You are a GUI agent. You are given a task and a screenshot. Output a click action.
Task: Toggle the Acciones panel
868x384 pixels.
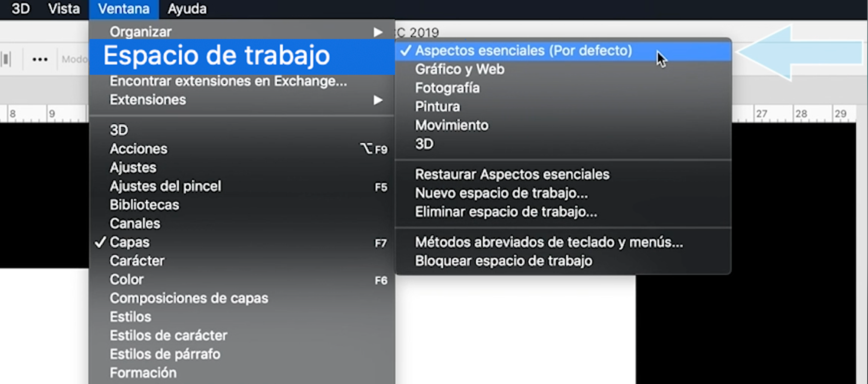[x=242, y=149]
